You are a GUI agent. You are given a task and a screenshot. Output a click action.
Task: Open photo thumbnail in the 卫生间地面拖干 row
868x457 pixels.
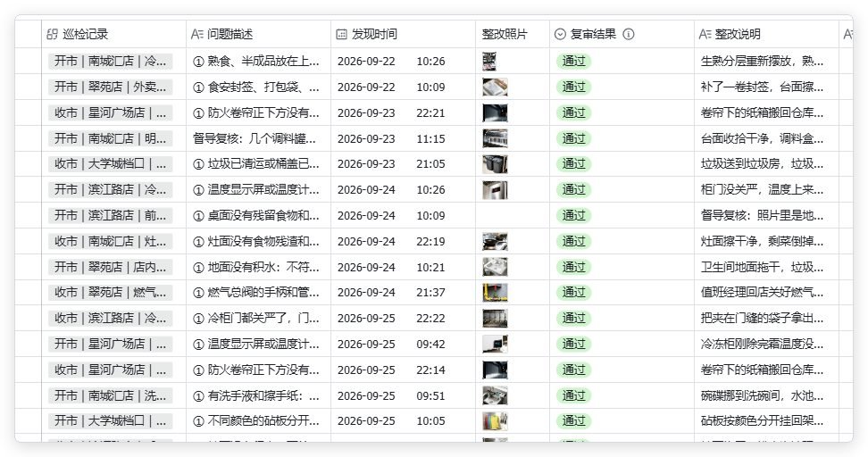coord(495,267)
